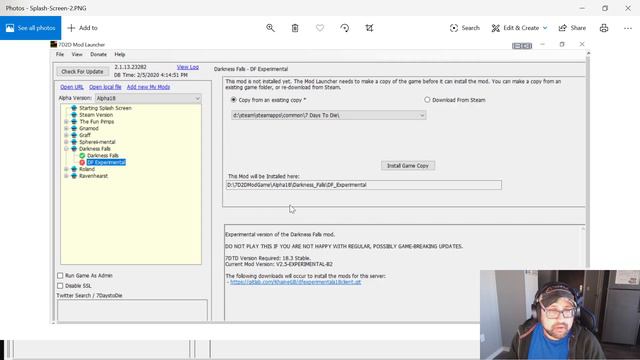Viewport: 640px width, 360px height.
Task: Open the crop tool icon
Action: point(369,28)
